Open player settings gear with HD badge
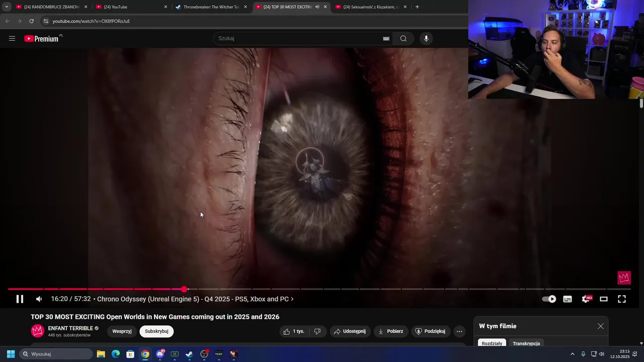Image resolution: width=644 pixels, height=362 pixels. coord(586,299)
